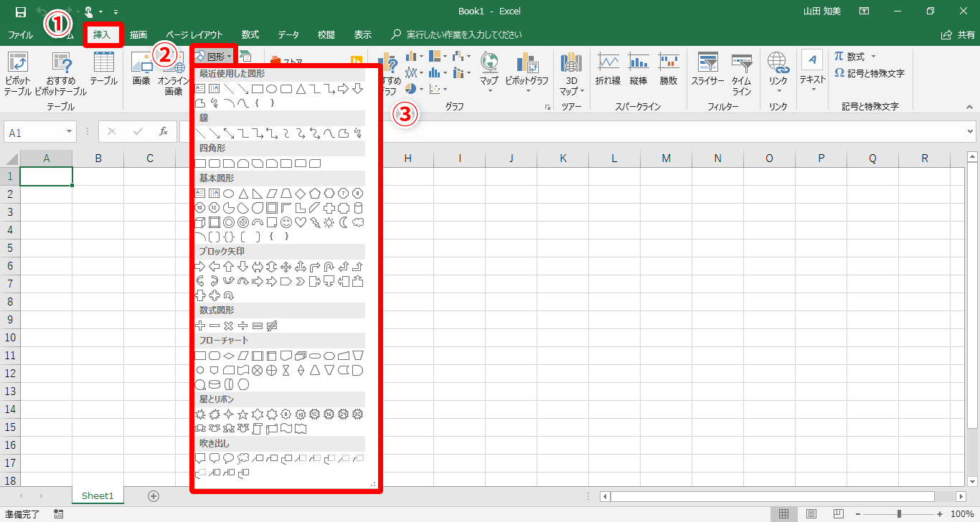Click the 山田 知美 account name
The image size is (980, 522).
[x=824, y=11]
